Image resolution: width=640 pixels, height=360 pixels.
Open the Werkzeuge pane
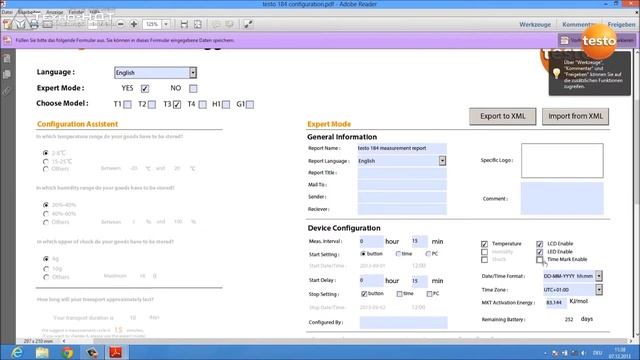(x=535, y=24)
